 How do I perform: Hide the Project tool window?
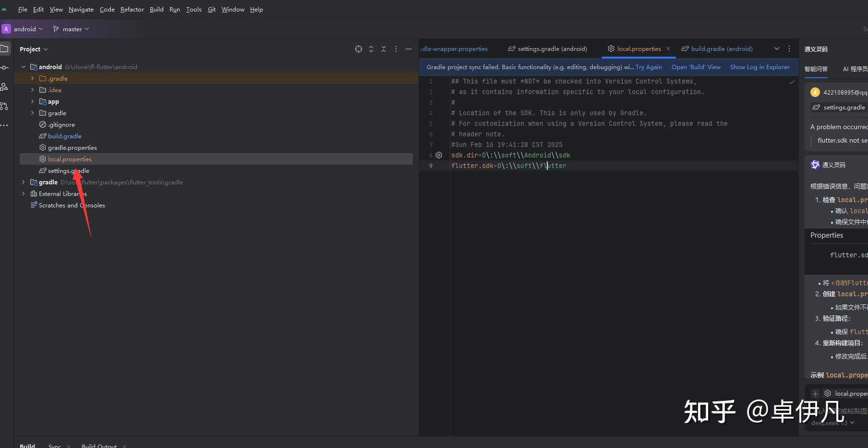[408, 49]
